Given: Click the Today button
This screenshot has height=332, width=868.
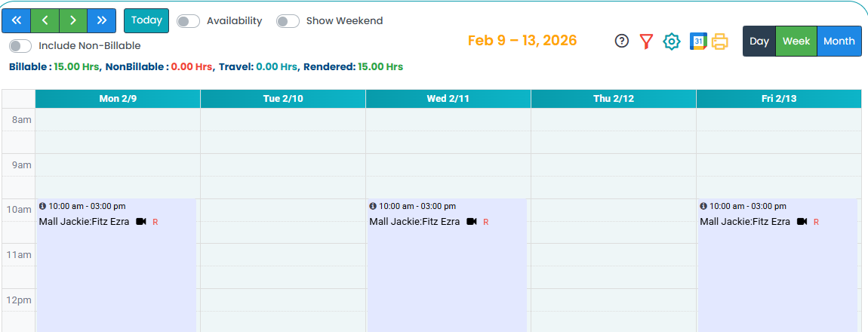Looking at the screenshot, I should tap(146, 20).
